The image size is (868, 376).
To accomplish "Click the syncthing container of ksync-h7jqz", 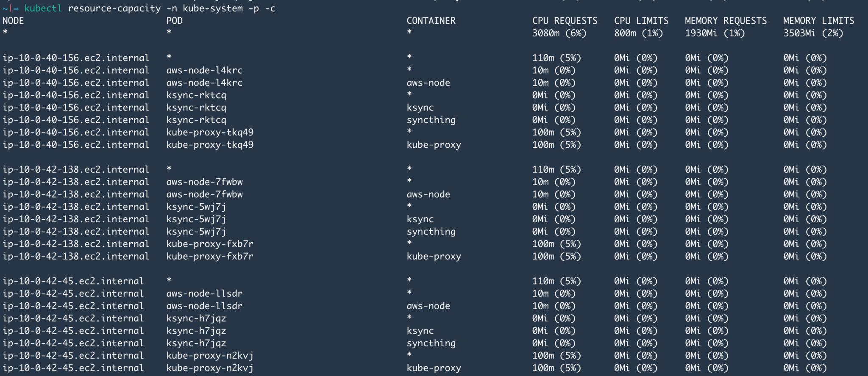I will point(431,343).
